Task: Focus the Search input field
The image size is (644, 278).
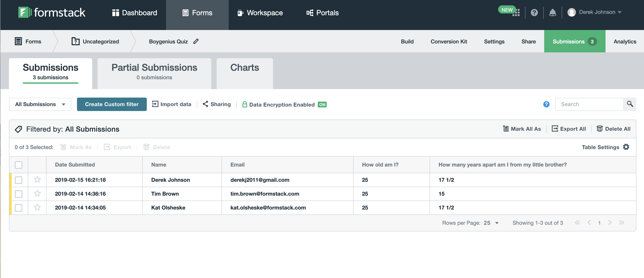Action: 589,104
